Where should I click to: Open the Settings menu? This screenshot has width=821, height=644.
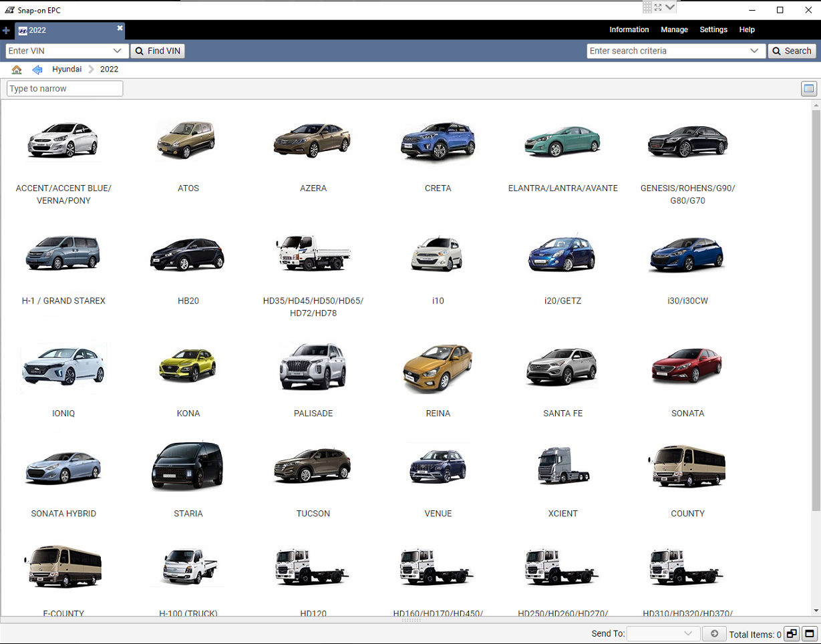tap(713, 29)
